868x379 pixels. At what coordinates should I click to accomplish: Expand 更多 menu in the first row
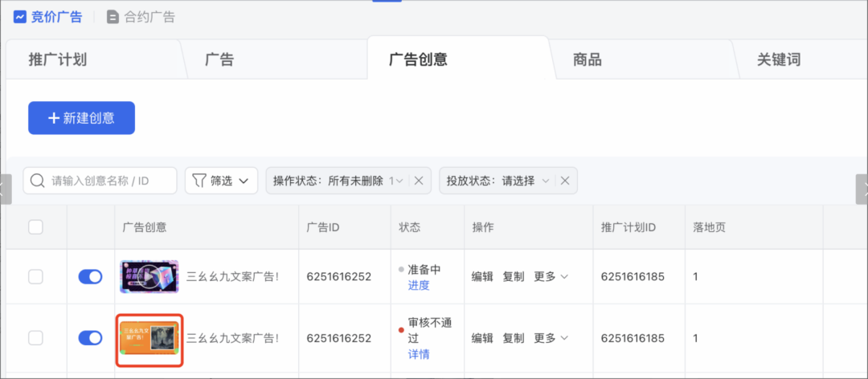tap(551, 276)
